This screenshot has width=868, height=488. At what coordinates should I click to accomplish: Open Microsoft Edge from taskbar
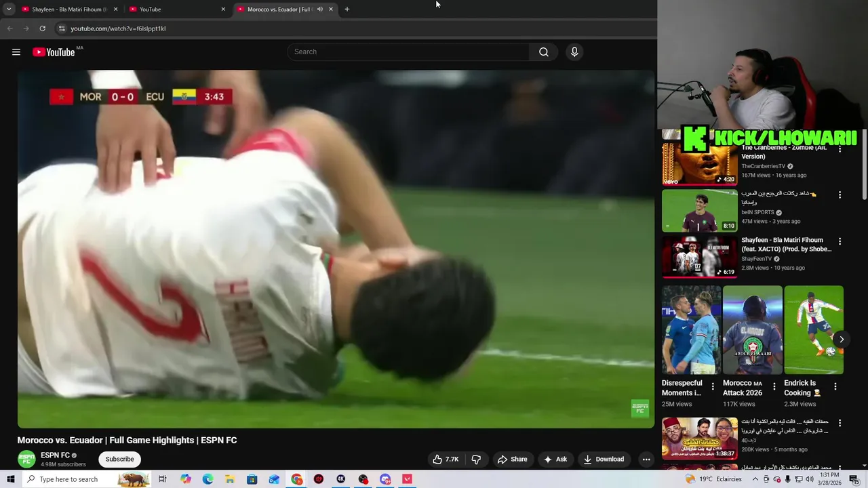(x=208, y=479)
